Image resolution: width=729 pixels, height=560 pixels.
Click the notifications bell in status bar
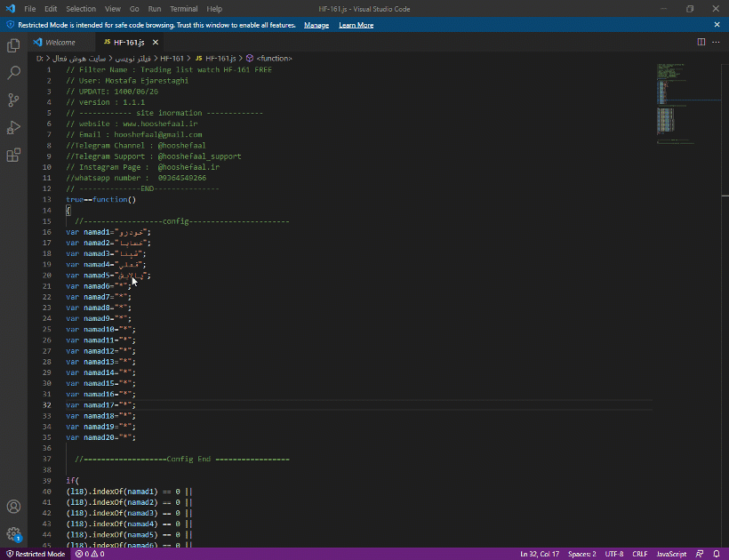point(717,554)
